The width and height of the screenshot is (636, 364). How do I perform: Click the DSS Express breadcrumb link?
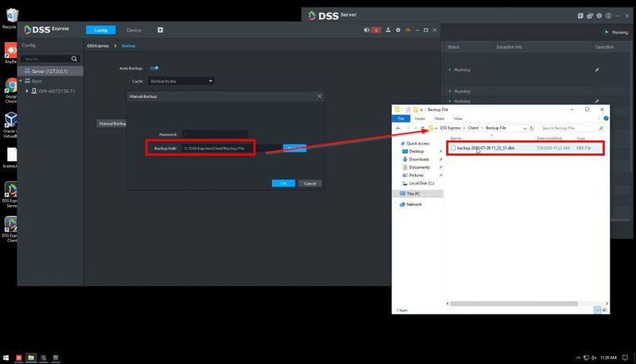click(x=98, y=46)
